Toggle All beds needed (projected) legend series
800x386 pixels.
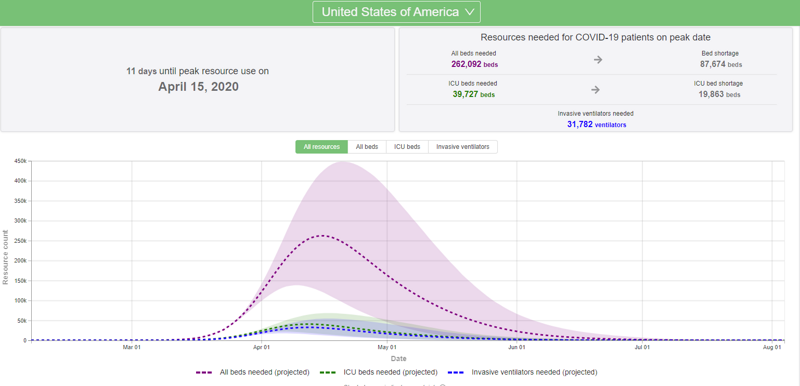click(253, 372)
